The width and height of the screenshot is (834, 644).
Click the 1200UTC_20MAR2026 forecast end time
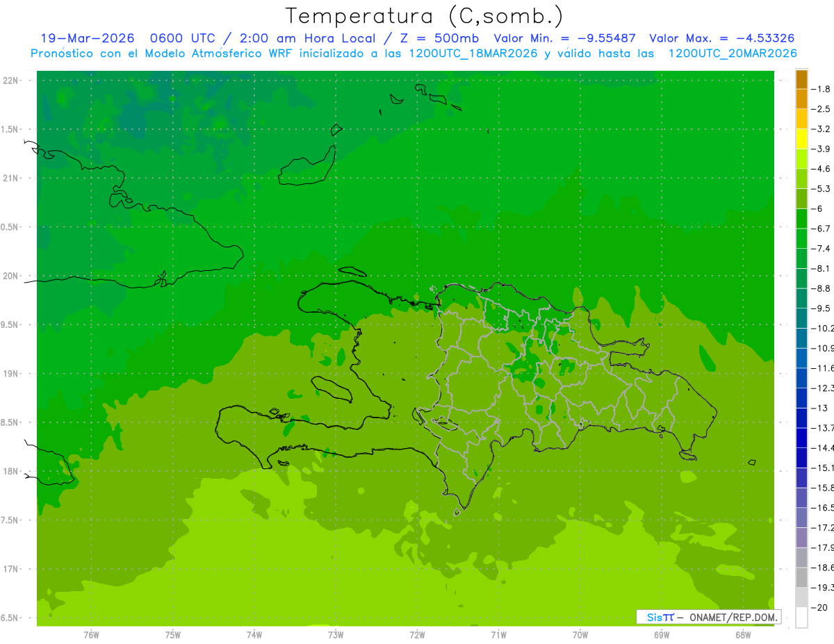tap(733, 53)
